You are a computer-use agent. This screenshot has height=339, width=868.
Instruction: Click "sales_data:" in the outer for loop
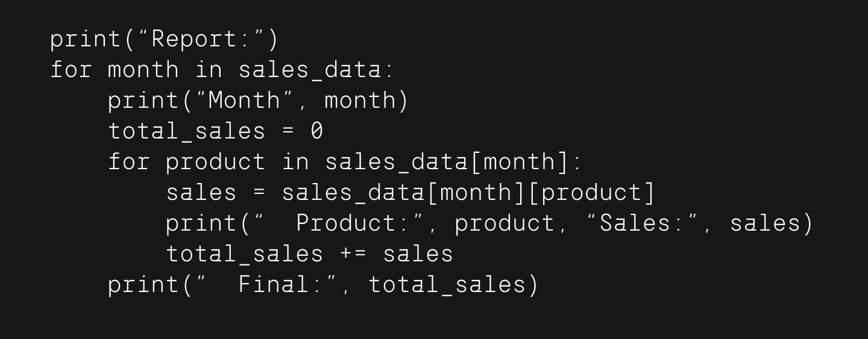point(316,70)
